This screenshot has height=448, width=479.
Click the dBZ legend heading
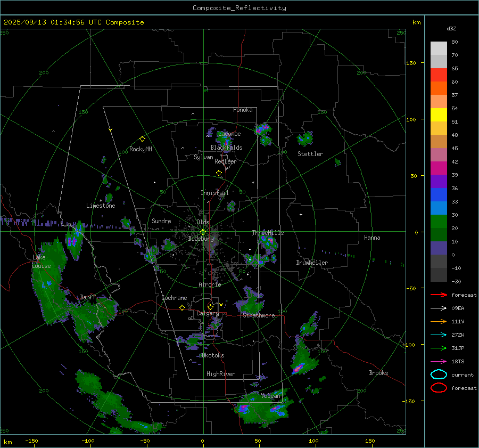451,28
